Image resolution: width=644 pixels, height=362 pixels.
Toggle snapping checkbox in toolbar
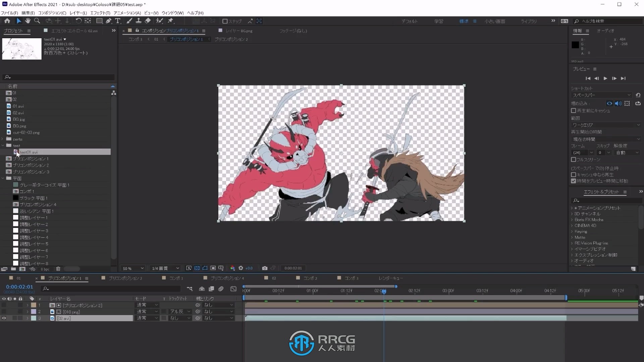[225, 21]
